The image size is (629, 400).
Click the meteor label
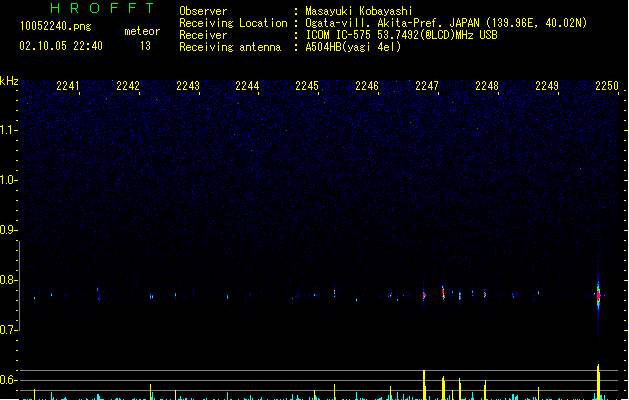tap(142, 31)
